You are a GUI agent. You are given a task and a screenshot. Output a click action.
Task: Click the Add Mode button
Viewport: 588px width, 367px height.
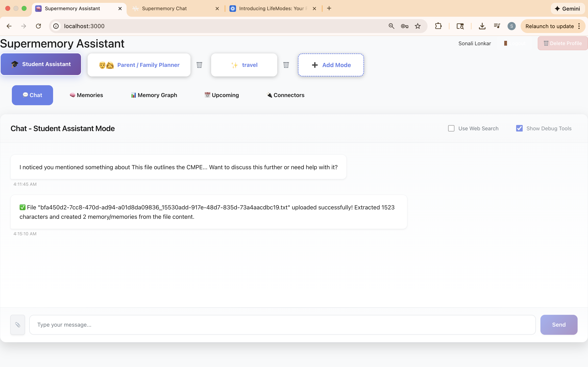(331, 65)
